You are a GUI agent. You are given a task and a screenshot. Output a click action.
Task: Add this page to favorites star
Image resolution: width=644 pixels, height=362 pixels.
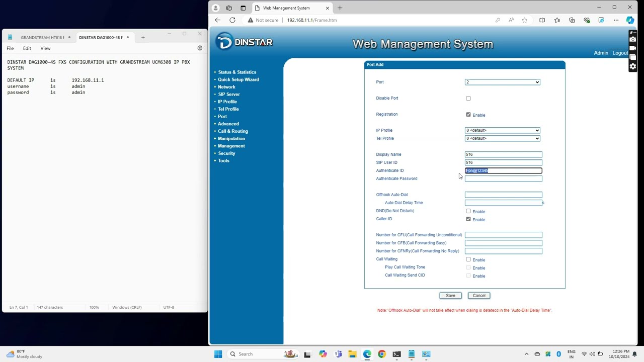pos(525,20)
